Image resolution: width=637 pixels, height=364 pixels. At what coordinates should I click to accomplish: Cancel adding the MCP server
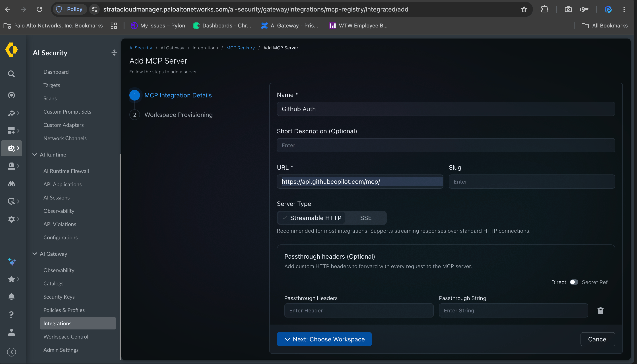point(598,339)
